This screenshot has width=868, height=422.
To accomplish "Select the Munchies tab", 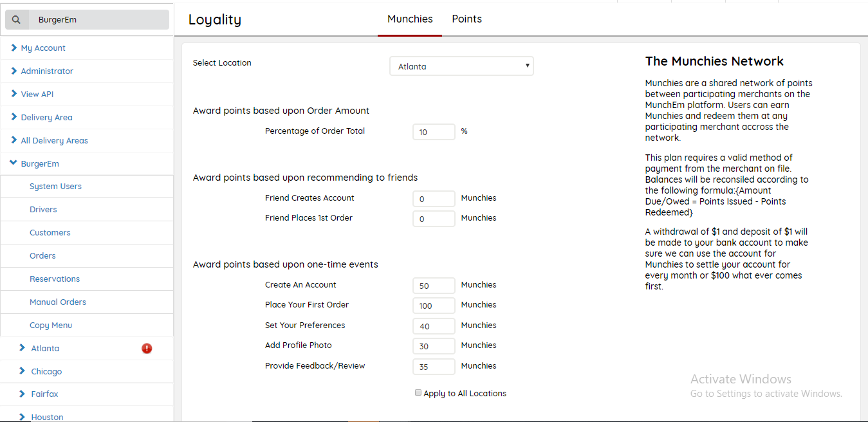I will coord(410,19).
